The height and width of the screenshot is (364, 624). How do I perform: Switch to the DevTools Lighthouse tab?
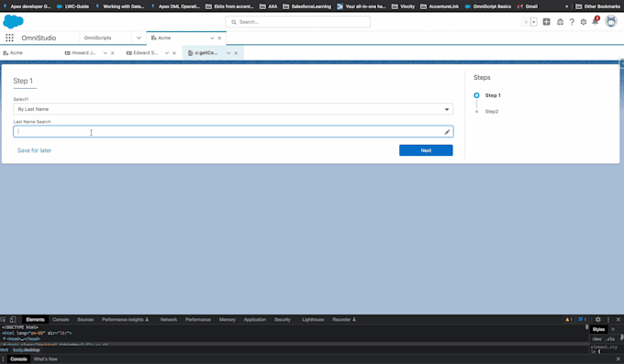[x=313, y=319]
